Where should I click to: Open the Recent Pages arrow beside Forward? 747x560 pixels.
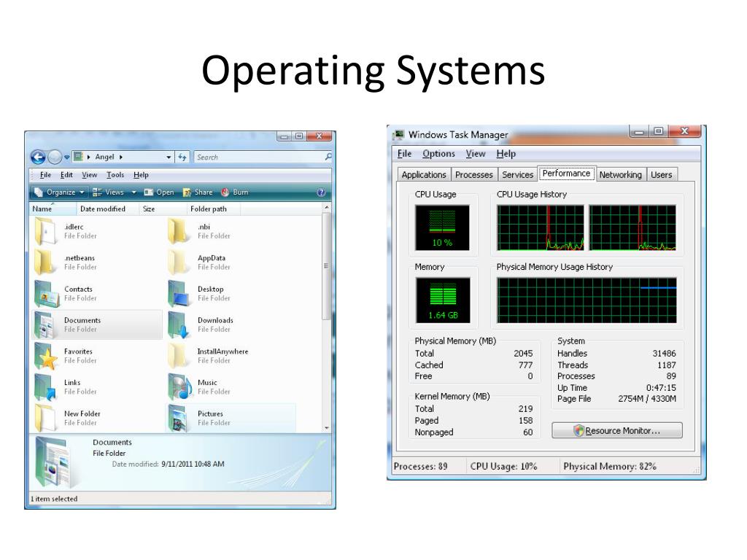[x=66, y=157]
